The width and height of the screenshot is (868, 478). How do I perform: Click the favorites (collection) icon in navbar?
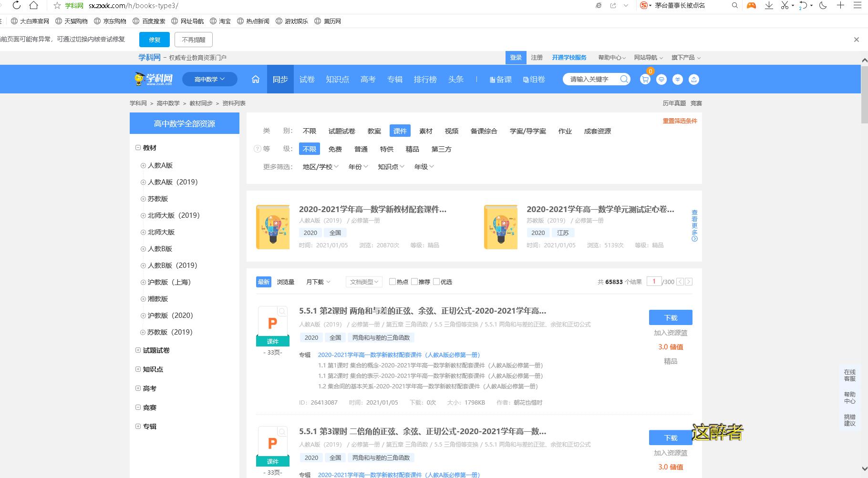point(661,80)
